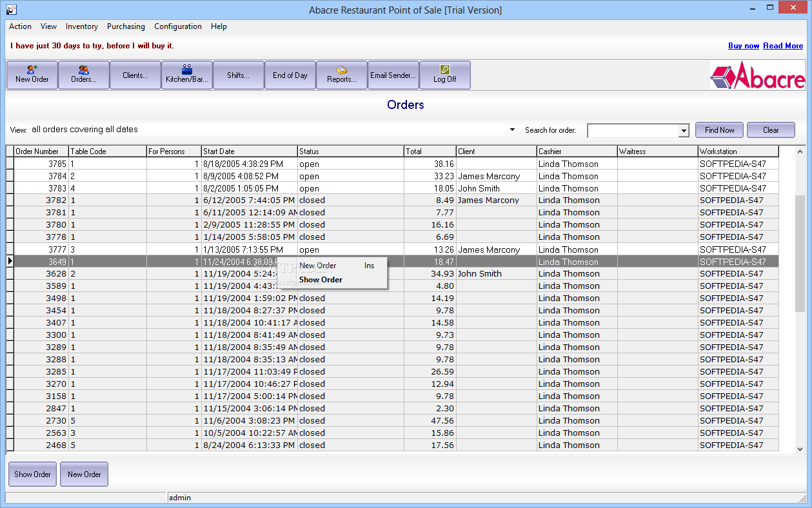The height and width of the screenshot is (508, 812).
Task: Open the Configuration menu
Action: [x=178, y=26]
